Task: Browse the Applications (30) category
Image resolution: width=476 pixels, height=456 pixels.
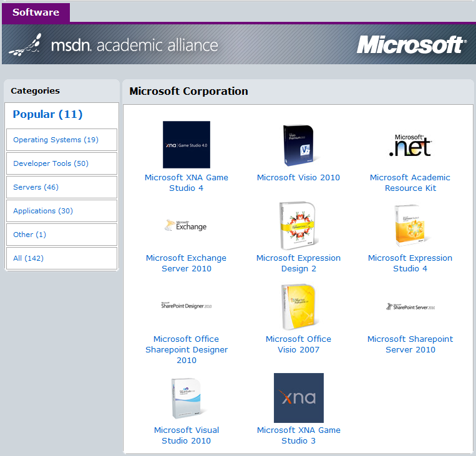Action: (62, 211)
